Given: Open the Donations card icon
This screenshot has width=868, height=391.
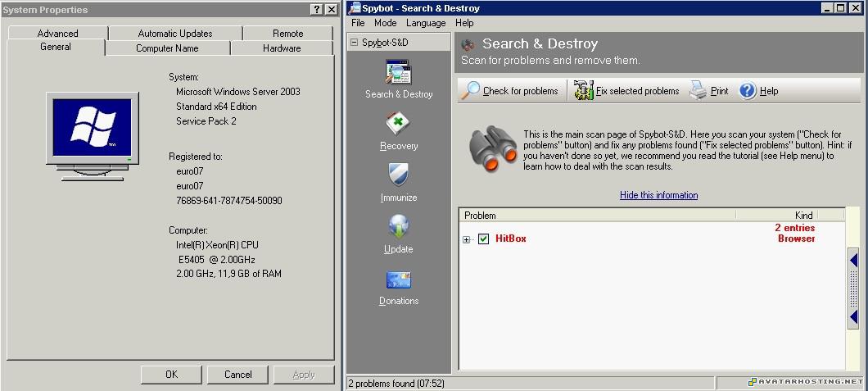Looking at the screenshot, I should (399, 280).
